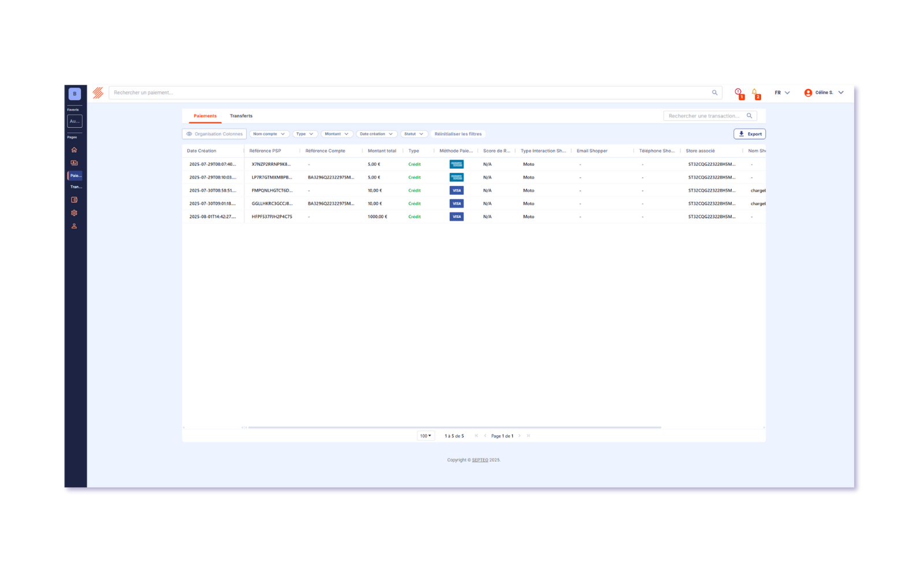Select Paie... item in sidebar
Image resolution: width=924 pixels, height=578 pixels.
click(x=75, y=175)
